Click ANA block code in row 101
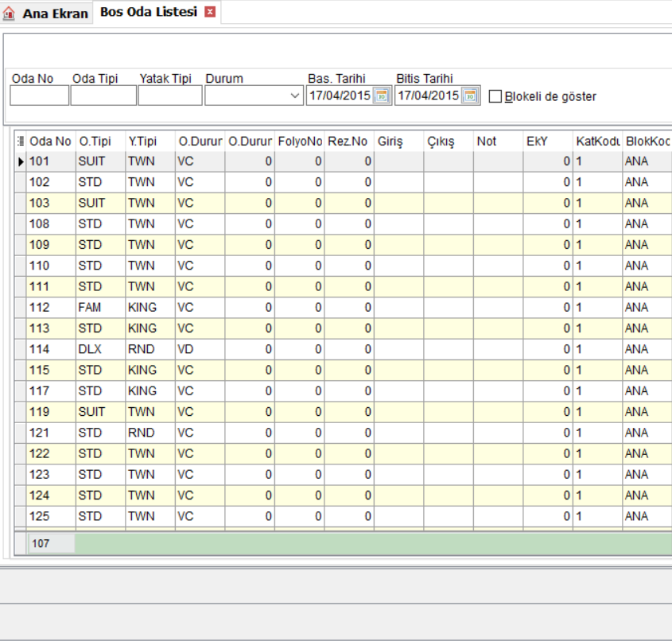 647,161
